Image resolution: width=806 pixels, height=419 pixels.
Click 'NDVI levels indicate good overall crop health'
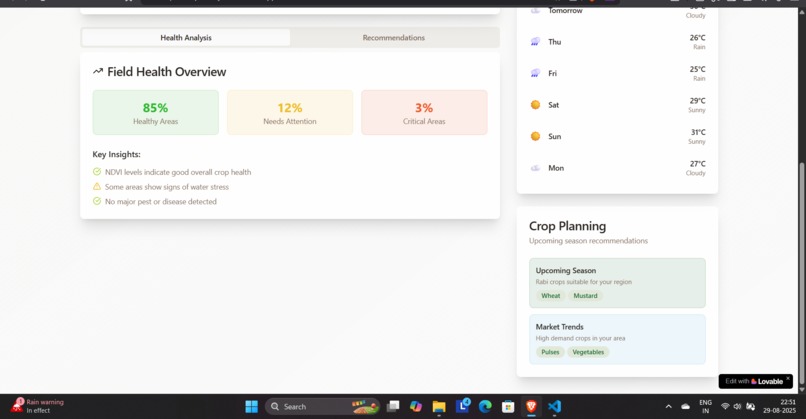(178, 172)
